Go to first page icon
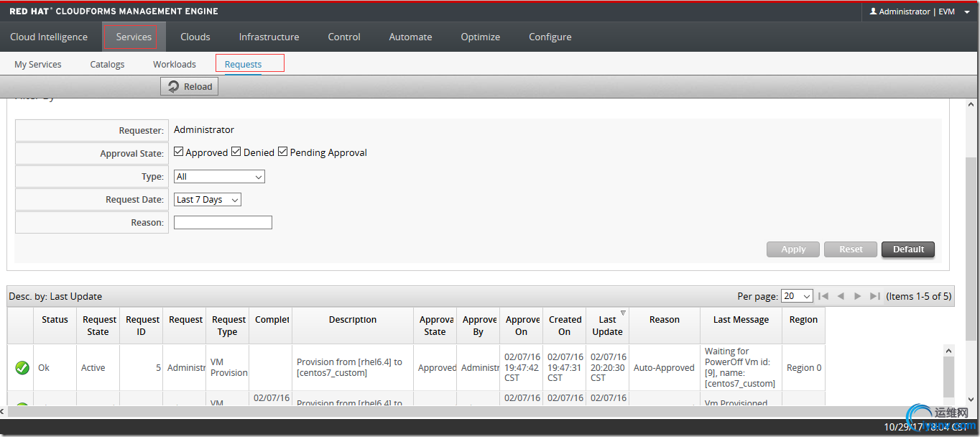The image size is (980, 437). pyautogui.click(x=823, y=296)
